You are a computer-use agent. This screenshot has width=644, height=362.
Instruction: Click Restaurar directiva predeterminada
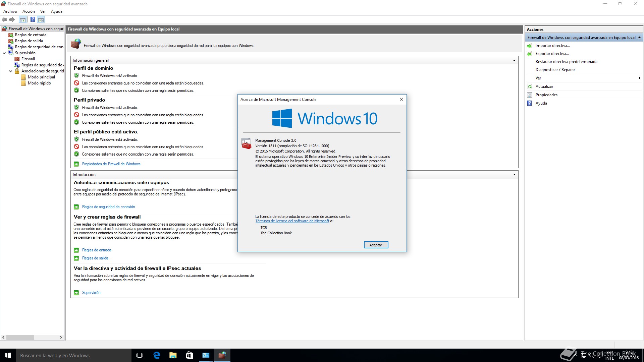click(566, 62)
